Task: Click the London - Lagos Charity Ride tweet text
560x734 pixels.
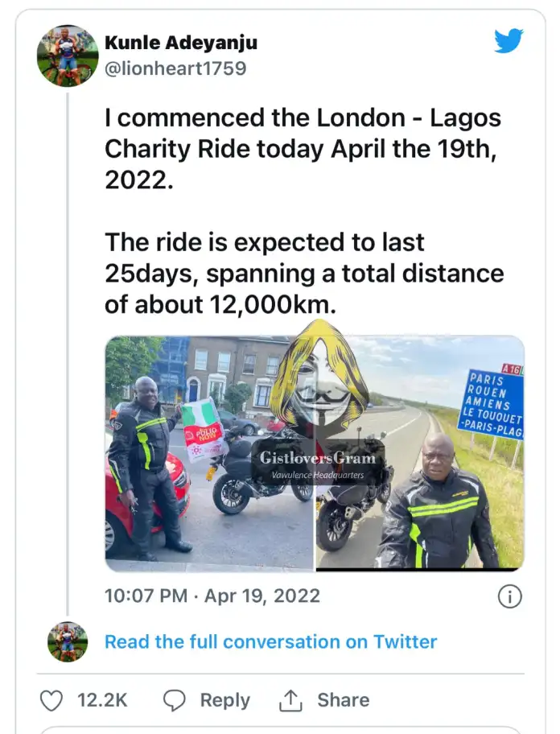Action: coord(303,149)
